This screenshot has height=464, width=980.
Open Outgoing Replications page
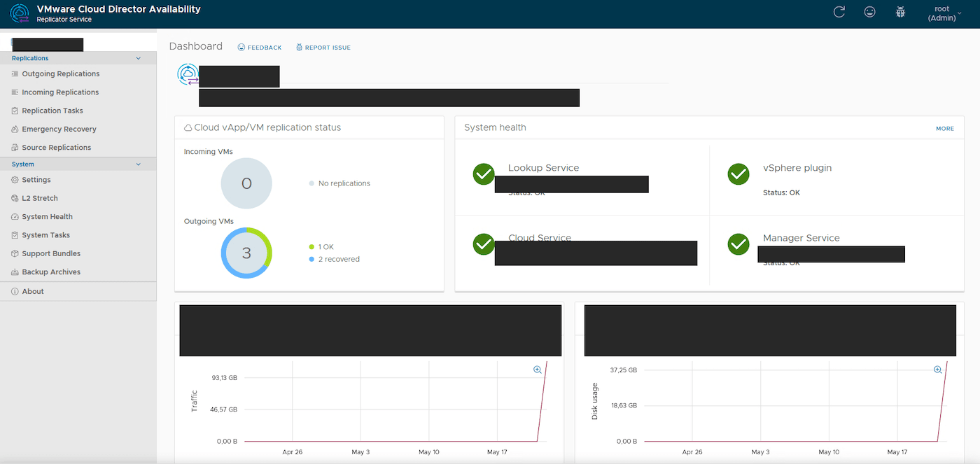click(60, 73)
